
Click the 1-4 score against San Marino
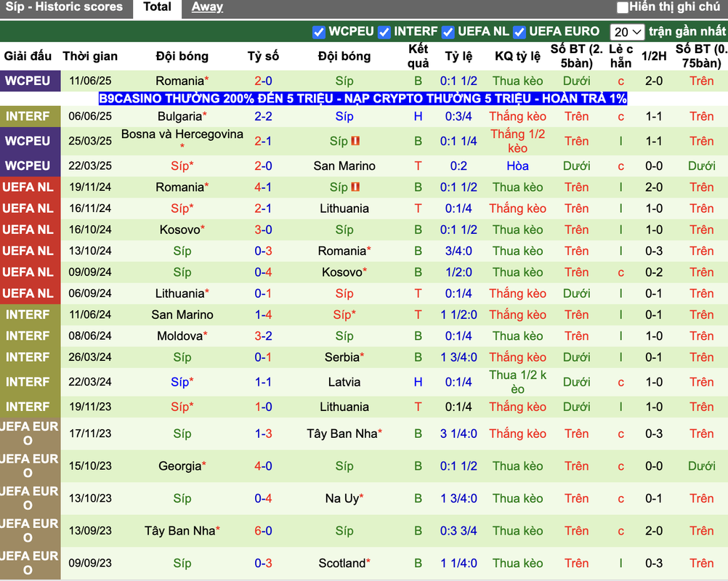(263, 314)
